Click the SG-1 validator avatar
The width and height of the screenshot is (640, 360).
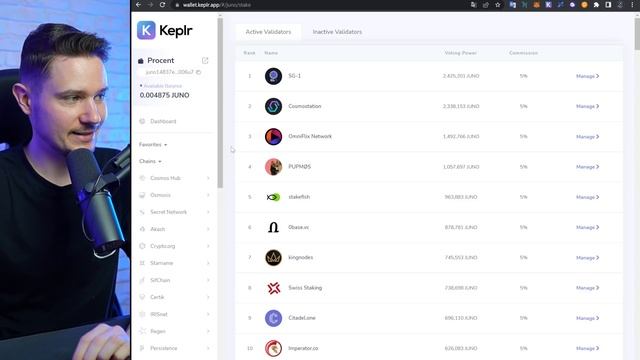click(x=273, y=76)
